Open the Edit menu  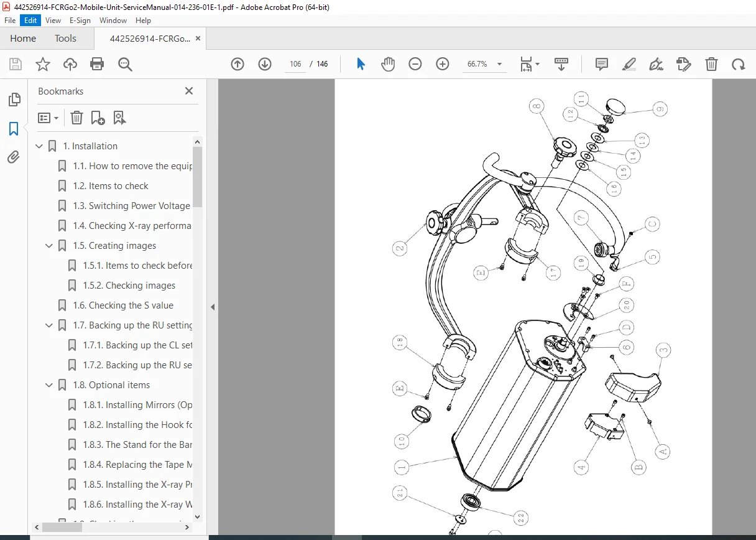click(30, 21)
